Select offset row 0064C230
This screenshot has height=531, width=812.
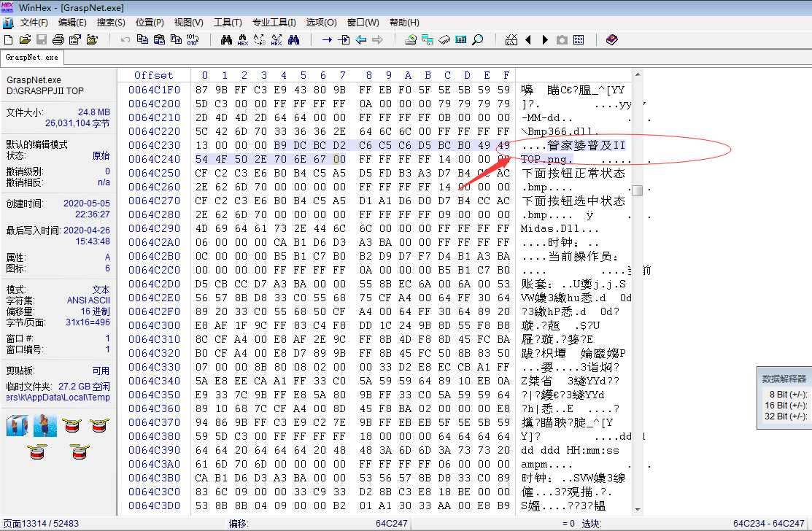pos(155,145)
